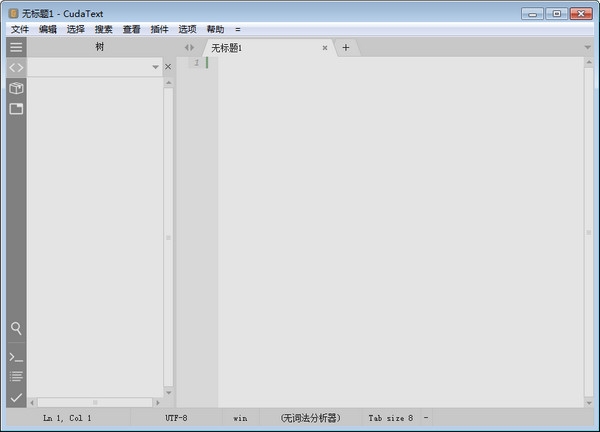Open the sidebar hamburger menu
The height and width of the screenshot is (432, 600).
click(16, 47)
